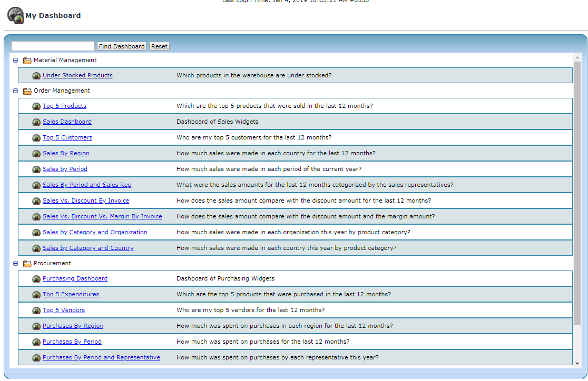This screenshot has height=381, width=588.
Task: Open the Under Stocked Products dashboard
Action: click(77, 75)
